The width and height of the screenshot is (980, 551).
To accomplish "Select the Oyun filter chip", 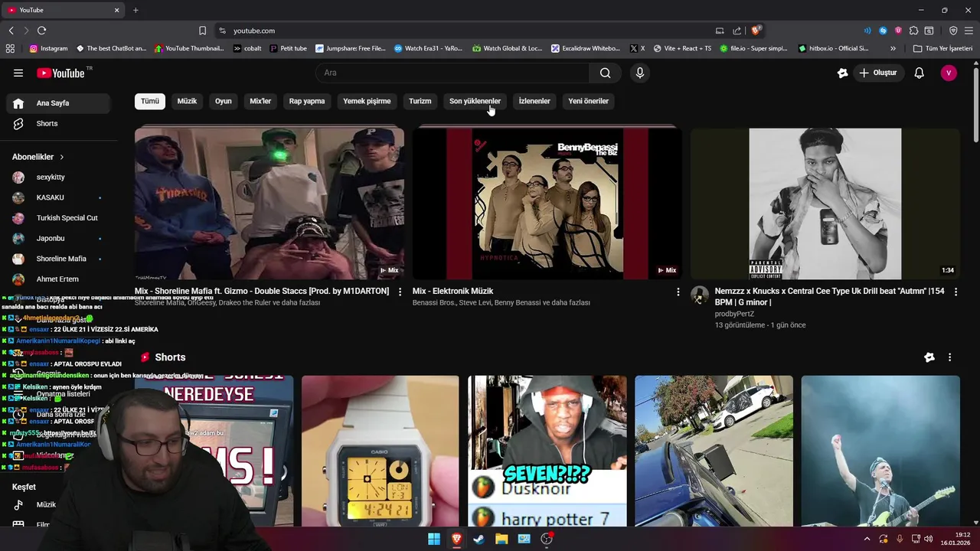I will coord(223,101).
